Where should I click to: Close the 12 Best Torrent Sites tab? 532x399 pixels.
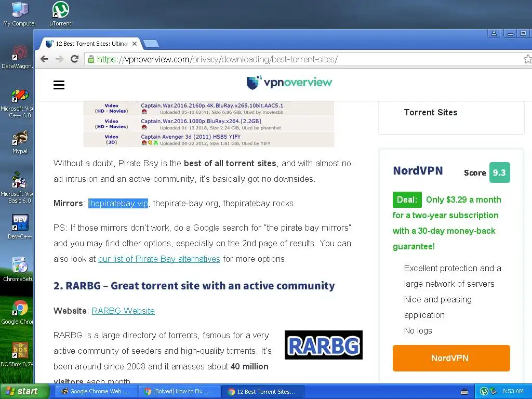135,44
